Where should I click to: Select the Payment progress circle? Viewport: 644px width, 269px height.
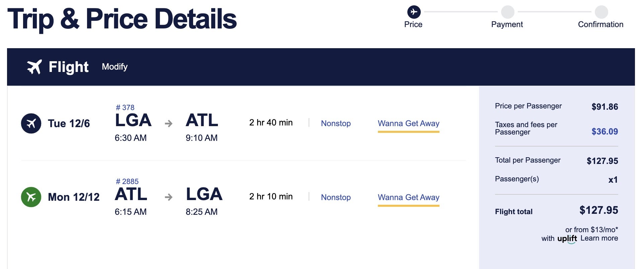[x=507, y=12]
